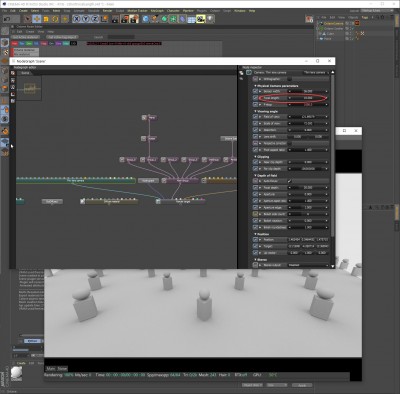Enable the Auto-focus checkmark

[x=289, y=181]
